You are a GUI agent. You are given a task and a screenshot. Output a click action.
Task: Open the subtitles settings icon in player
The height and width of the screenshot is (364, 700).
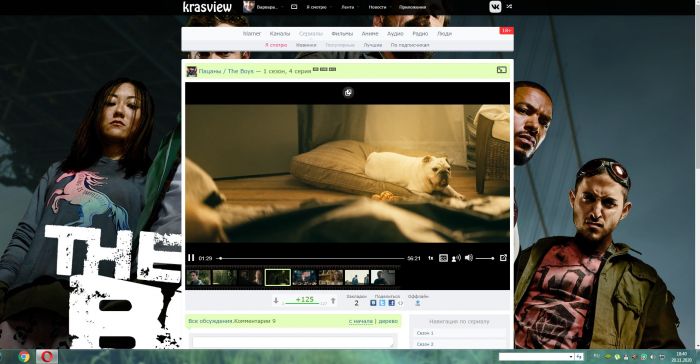pos(443,258)
